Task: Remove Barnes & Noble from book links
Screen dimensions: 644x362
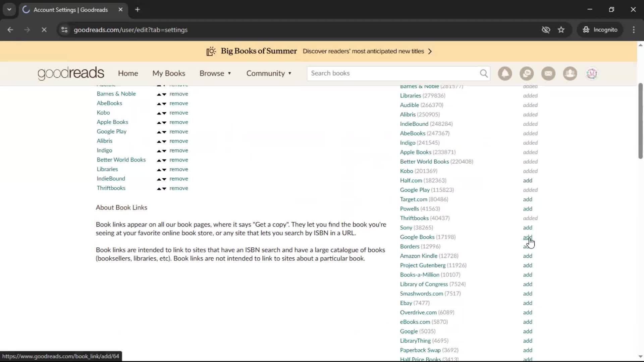Action: 179,94
